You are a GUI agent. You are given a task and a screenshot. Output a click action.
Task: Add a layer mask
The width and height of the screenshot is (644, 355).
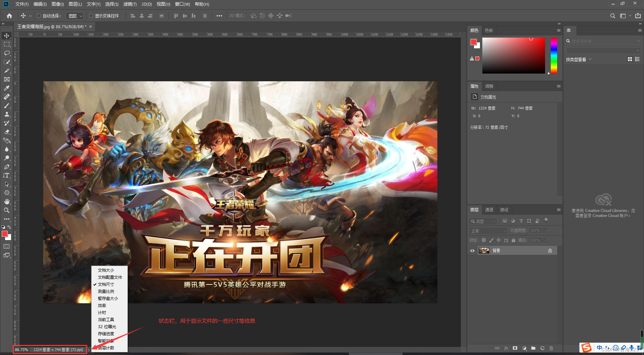515,348
